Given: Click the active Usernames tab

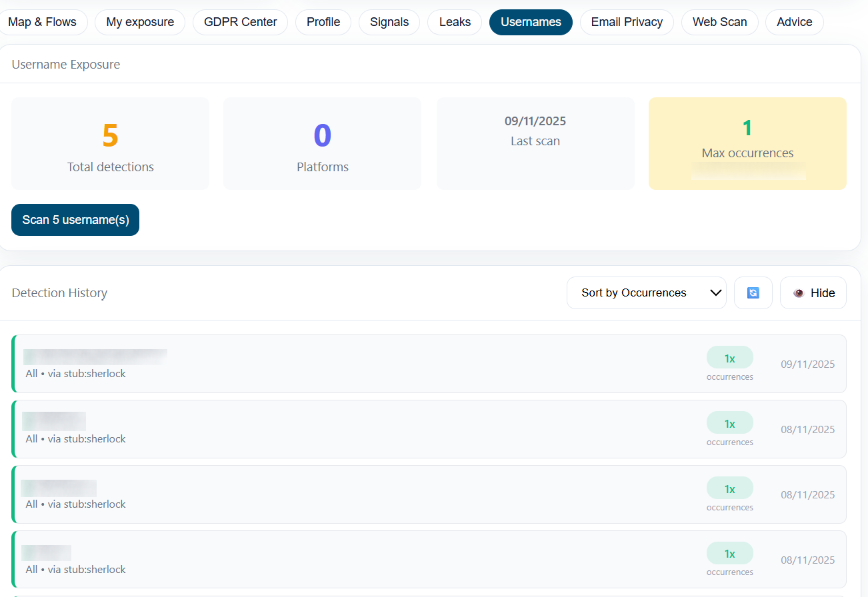Looking at the screenshot, I should pos(531,22).
